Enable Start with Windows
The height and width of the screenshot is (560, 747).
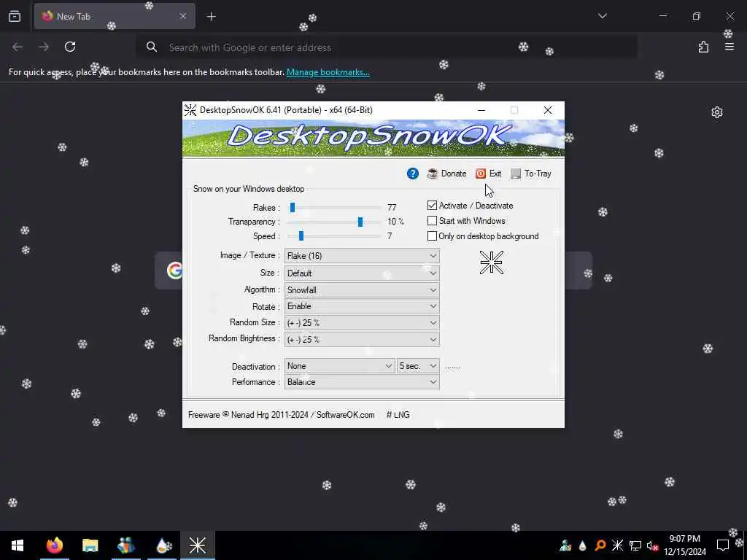coord(432,220)
